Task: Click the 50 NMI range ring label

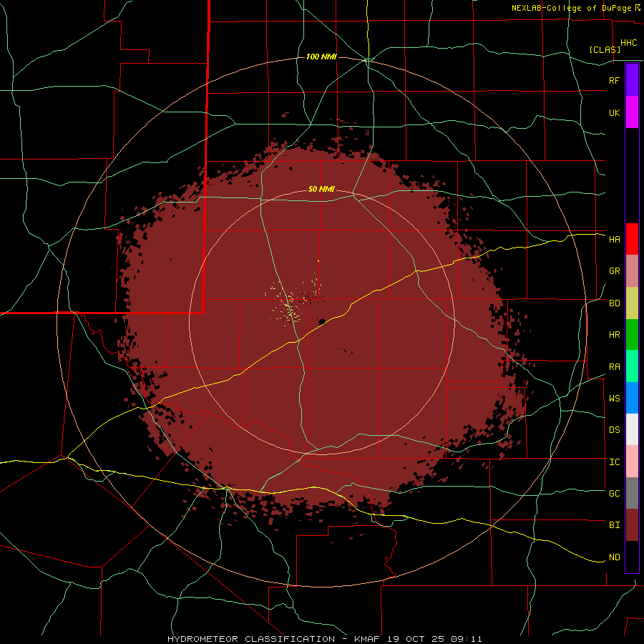Action: (x=321, y=190)
